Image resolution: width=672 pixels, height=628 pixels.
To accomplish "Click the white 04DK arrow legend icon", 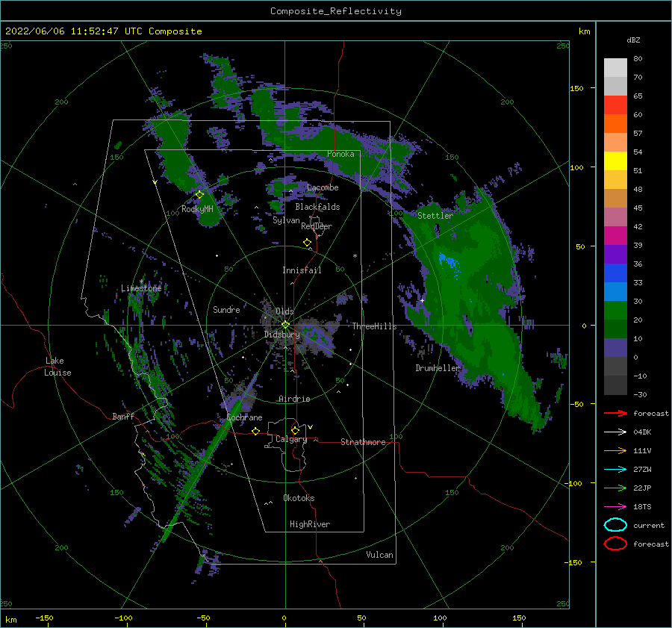I will click(615, 432).
